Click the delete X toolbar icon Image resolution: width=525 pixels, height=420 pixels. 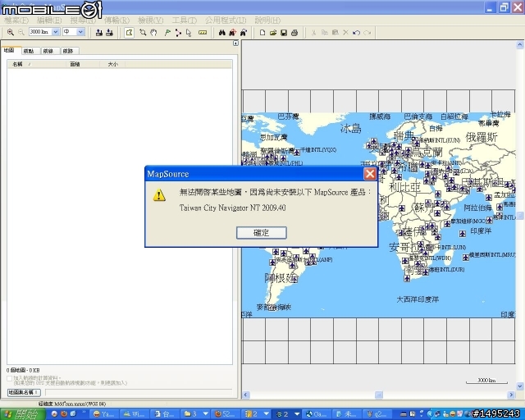(346, 33)
